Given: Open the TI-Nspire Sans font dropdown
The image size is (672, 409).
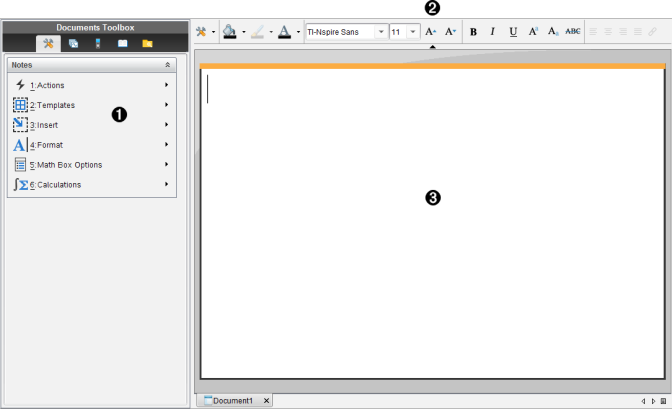Looking at the screenshot, I should 381,32.
